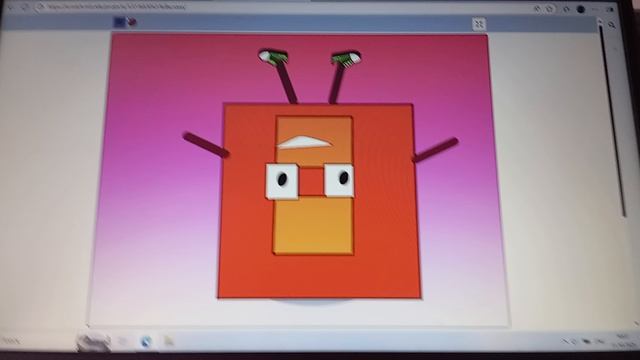Click the green flag to start the project
This screenshot has width=640, height=360.
click(x=119, y=22)
